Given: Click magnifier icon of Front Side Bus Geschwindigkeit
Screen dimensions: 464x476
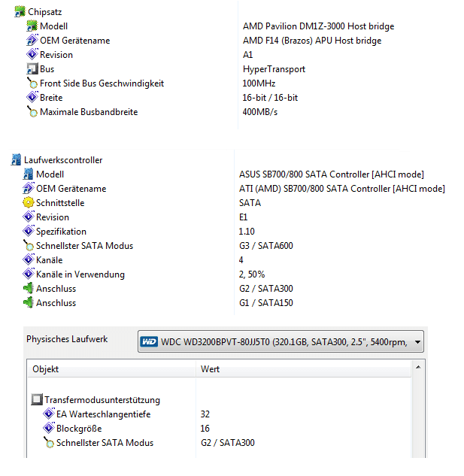Looking at the screenshot, I should [x=32, y=83].
